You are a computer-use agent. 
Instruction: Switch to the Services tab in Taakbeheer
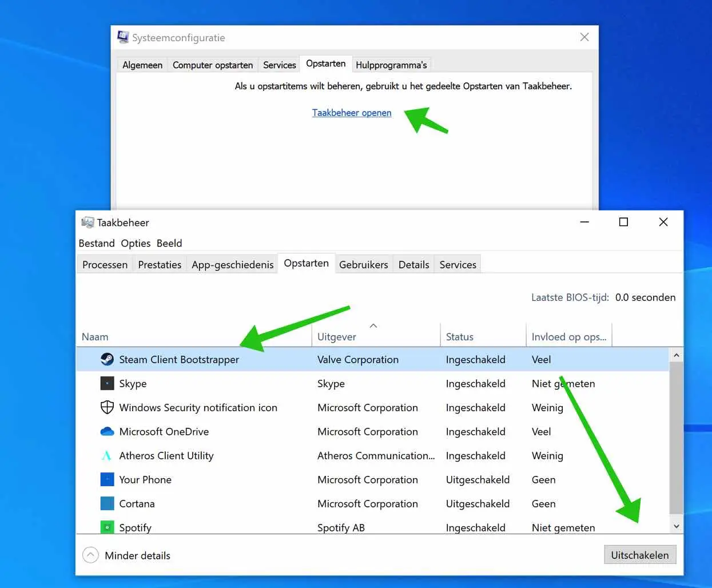(x=458, y=264)
